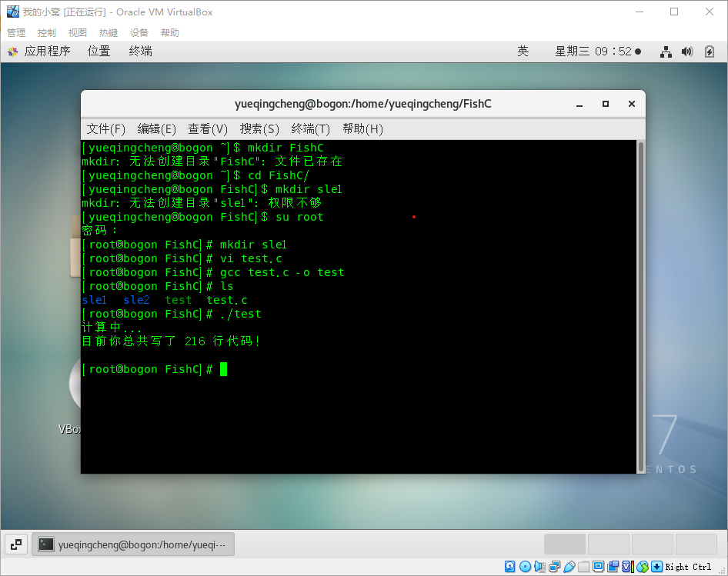Click the blue sle2 directory in ls output

tap(136, 300)
